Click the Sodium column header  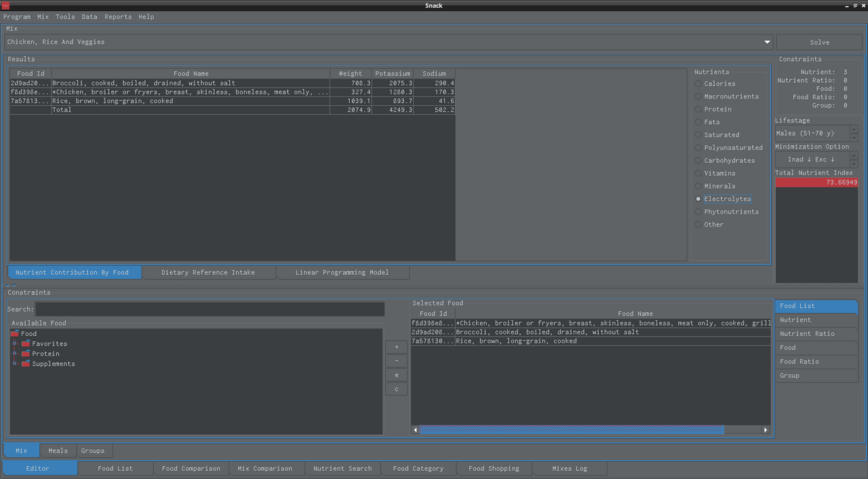tap(435, 74)
